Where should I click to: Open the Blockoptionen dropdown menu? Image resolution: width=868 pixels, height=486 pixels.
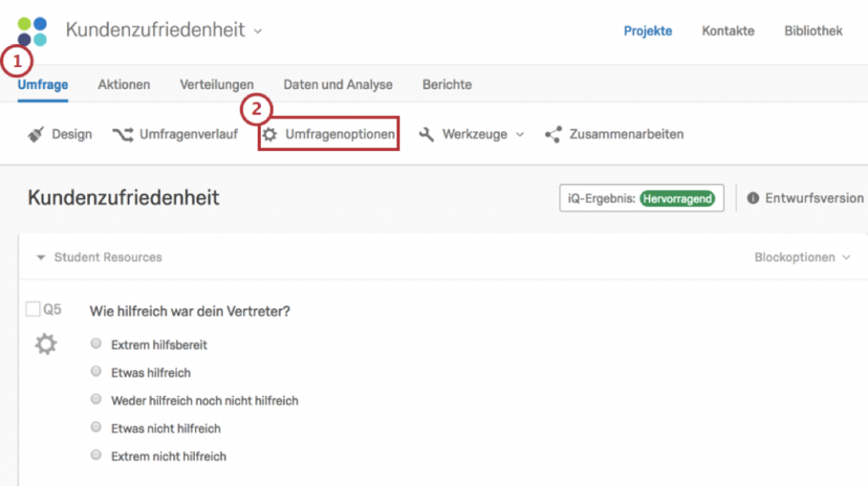[802, 257]
